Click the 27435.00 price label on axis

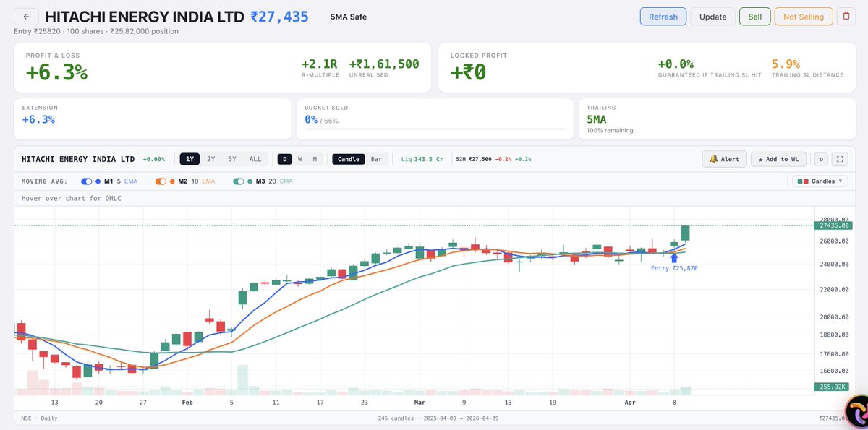[x=833, y=225]
